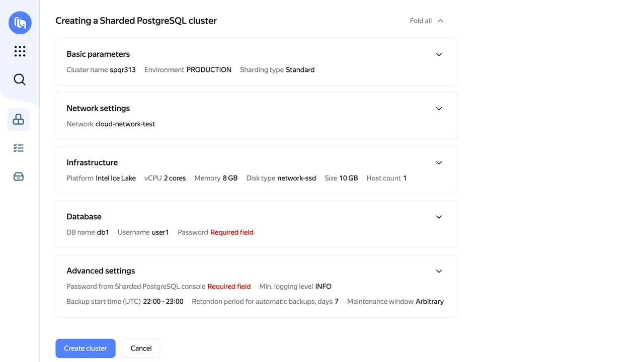Collapse the Infrastructure section chevron
The height and width of the screenshot is (362, 644).
click(x=439, y=163)
